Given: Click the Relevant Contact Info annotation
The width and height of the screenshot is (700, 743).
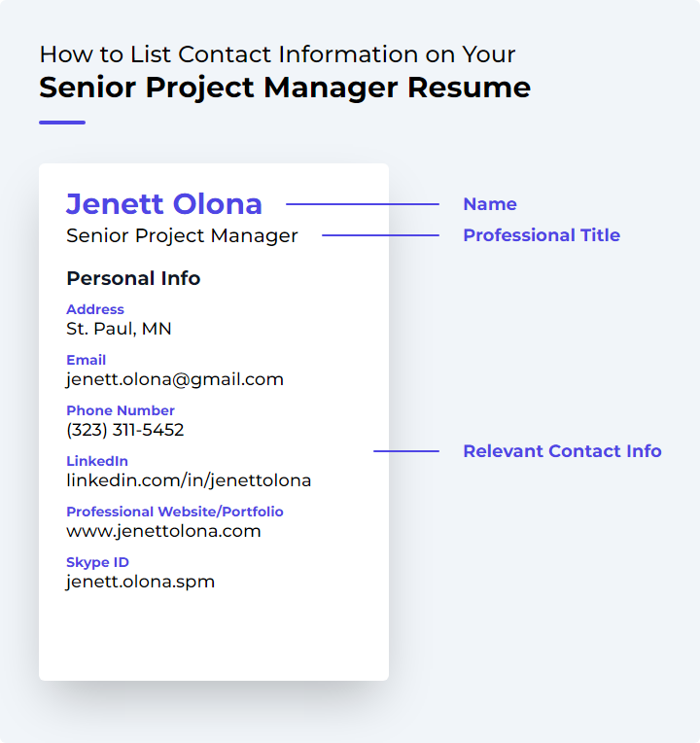Looking at the screenshot, I should click(562, 451).
